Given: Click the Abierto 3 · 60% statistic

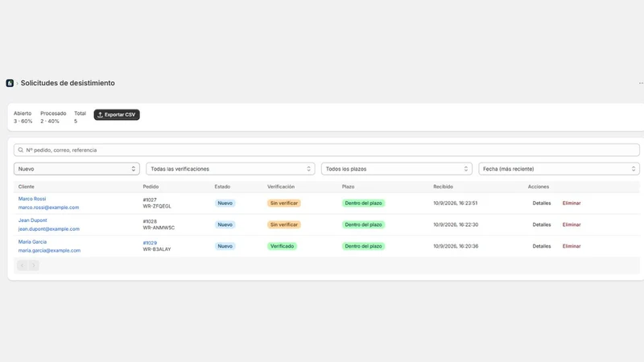Looking at the screenshot, I should pyautogui.click(x=23, y=117).
